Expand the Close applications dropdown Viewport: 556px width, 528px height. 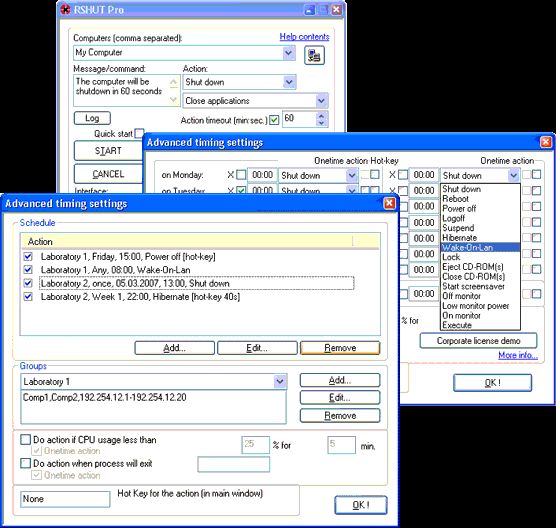point(321,101)
